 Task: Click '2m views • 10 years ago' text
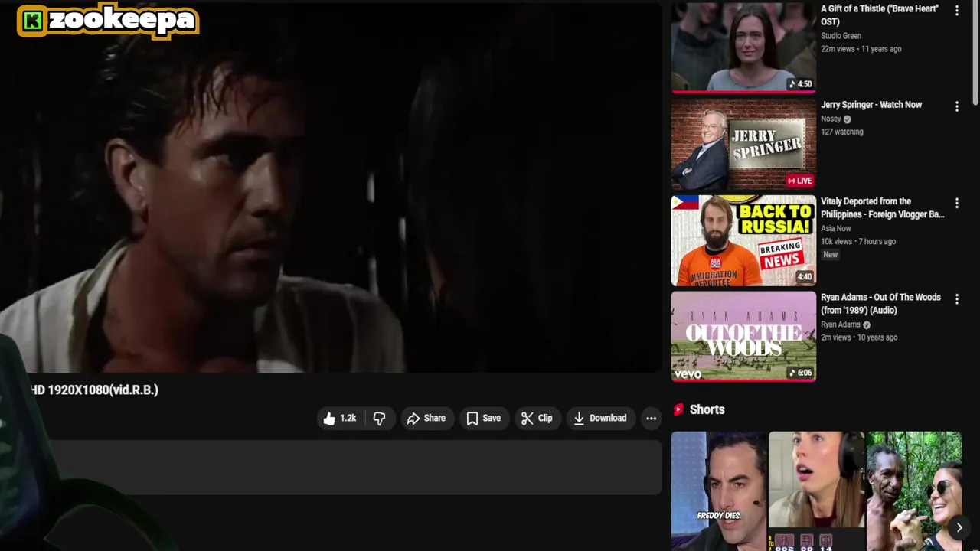pos(859,337)
